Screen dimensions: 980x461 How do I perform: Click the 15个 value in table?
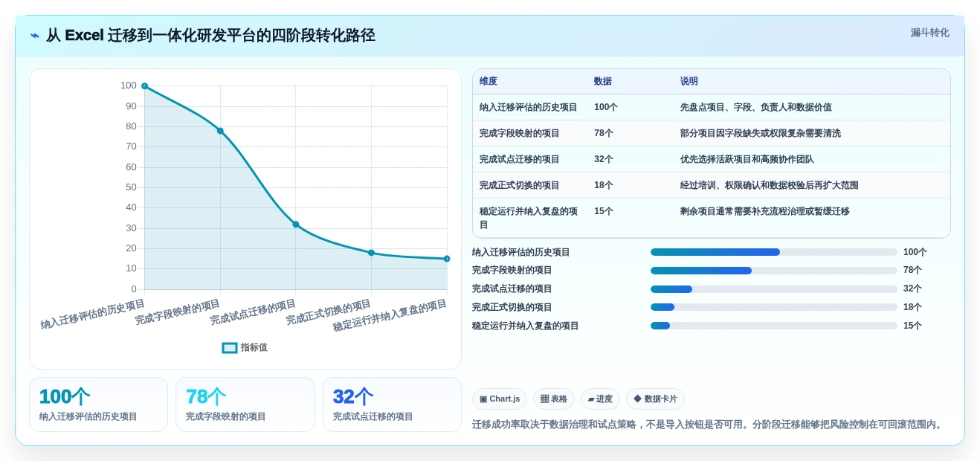[604, 211]
